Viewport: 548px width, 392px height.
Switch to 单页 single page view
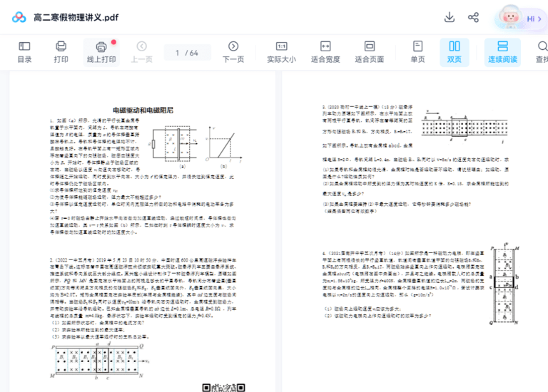click(x=417, y=52)
